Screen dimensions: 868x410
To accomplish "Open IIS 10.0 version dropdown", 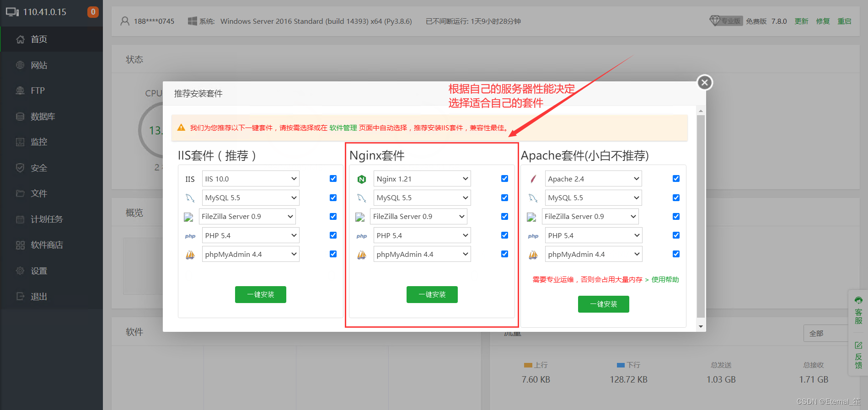I will pos(251,179).
